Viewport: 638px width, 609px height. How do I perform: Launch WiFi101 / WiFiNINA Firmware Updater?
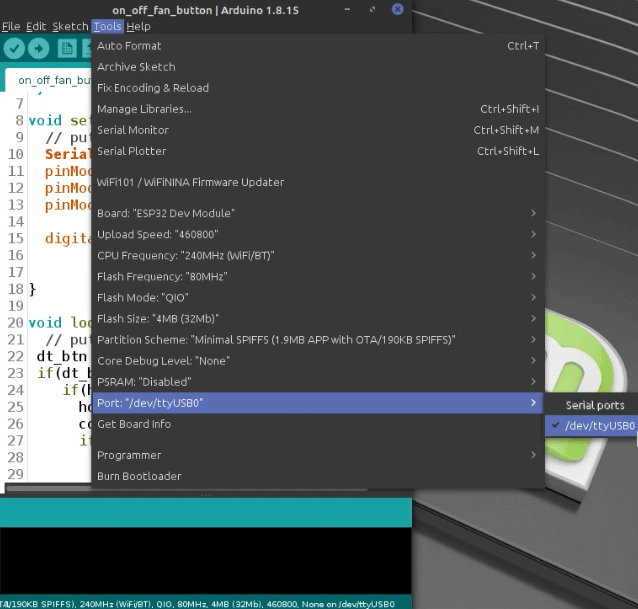click(318, 182)
